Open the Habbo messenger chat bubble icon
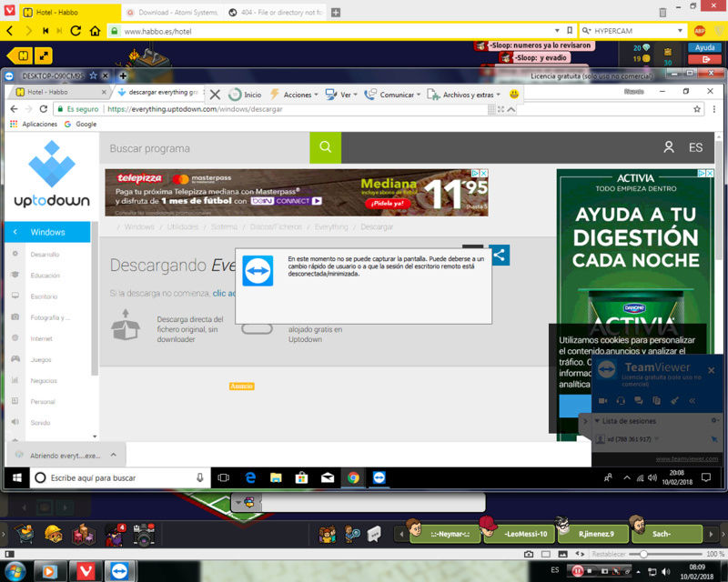The width and height of the screenshot is (728, 582). point(374,534)
